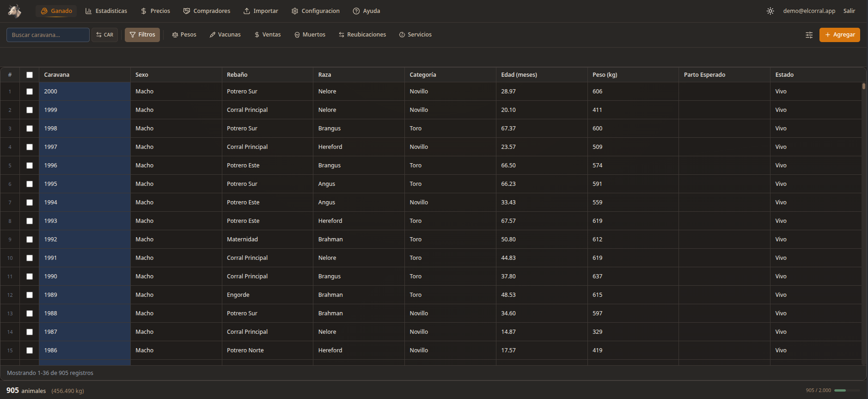Switch to the Estadisticas tab
The image size is (868, 399).
(106, 11)
